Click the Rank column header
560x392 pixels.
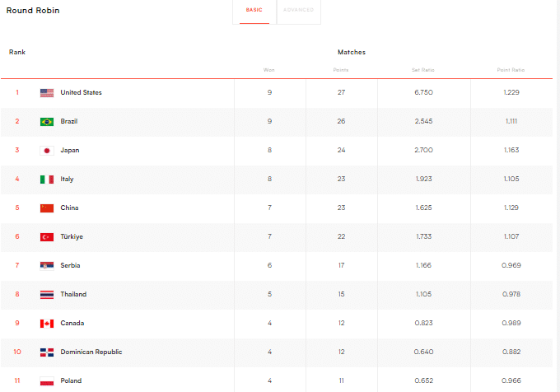click(x=17, y=52)
